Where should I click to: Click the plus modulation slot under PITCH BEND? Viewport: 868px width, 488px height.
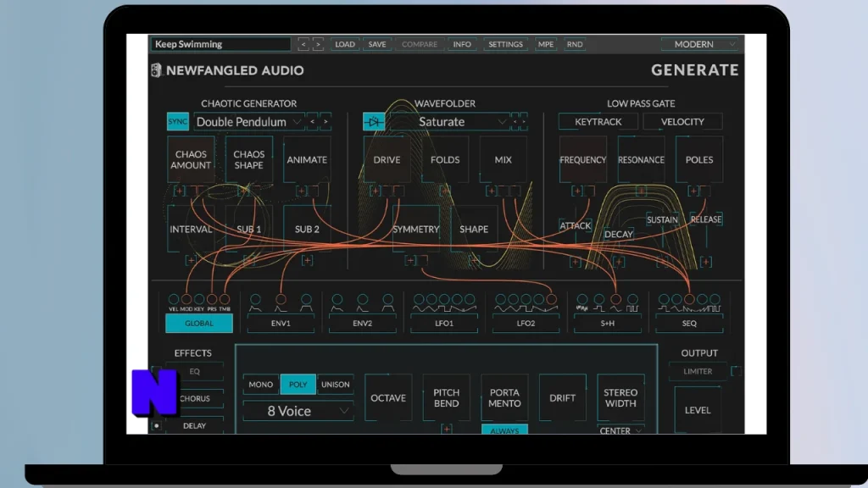point(447,429)
